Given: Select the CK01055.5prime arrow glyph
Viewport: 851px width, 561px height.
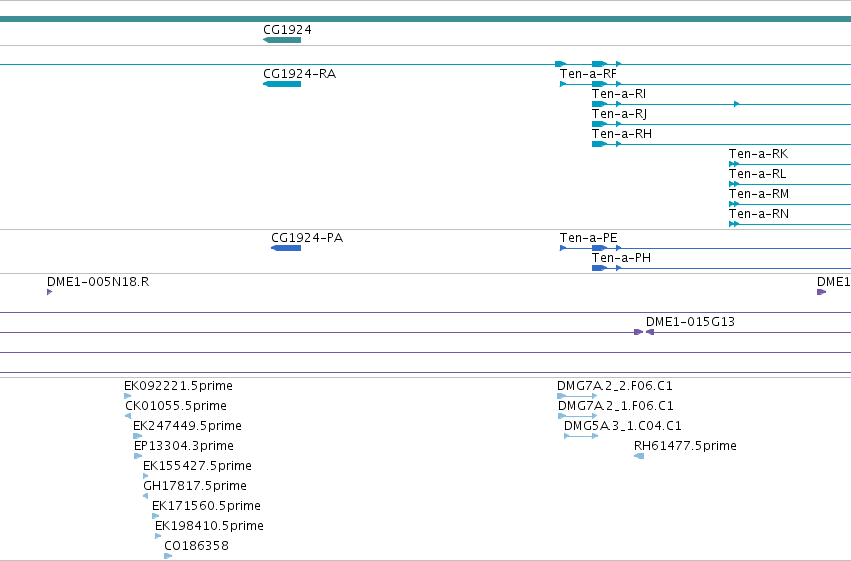Looking at the screenshot, I should (128, 416).
